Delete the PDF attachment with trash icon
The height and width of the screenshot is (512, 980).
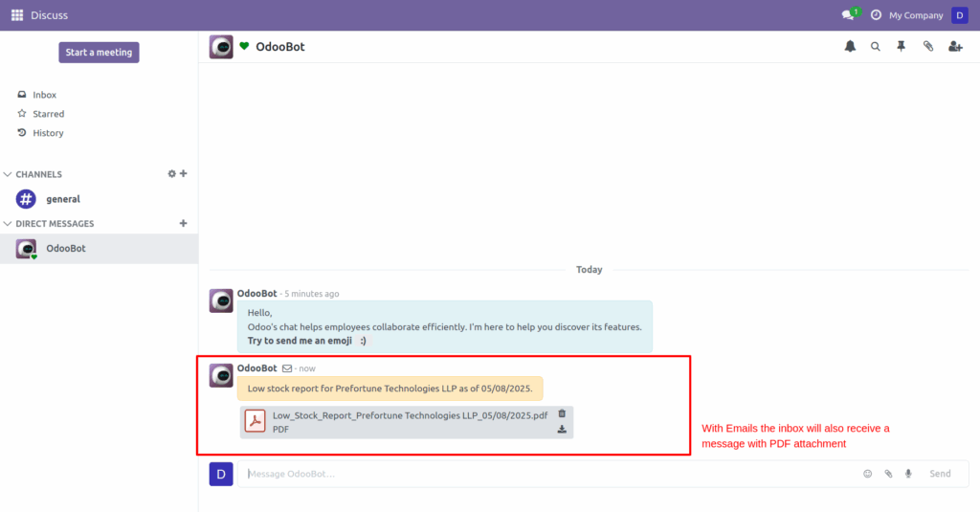click(562, 413)
